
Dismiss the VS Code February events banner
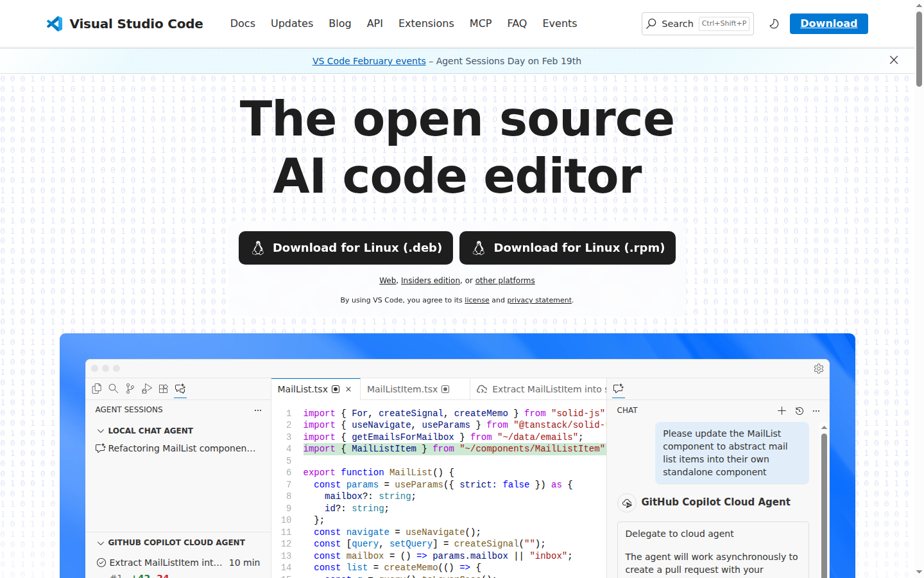[894, 60]
